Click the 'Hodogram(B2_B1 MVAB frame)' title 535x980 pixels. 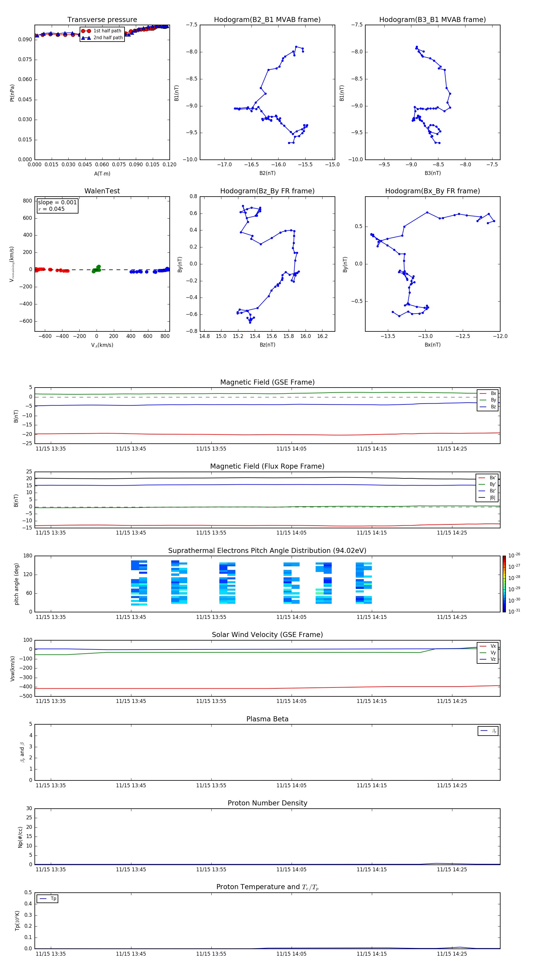[267, 20]
